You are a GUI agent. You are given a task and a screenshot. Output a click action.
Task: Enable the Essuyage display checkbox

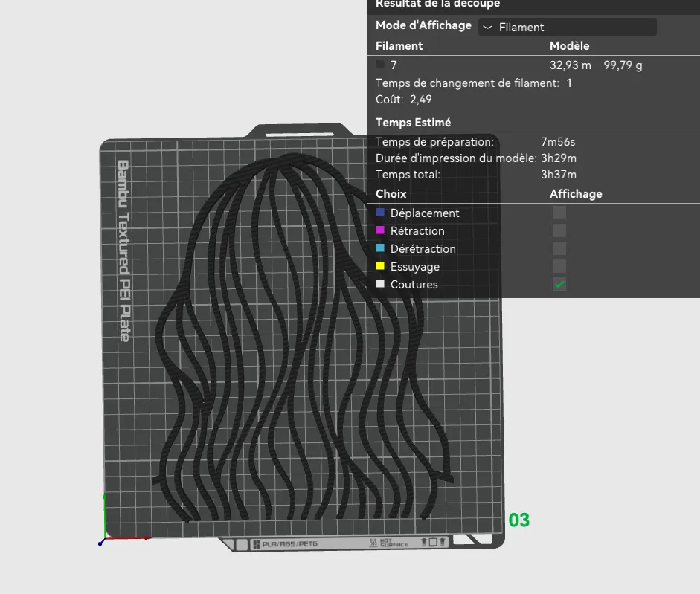559,266
